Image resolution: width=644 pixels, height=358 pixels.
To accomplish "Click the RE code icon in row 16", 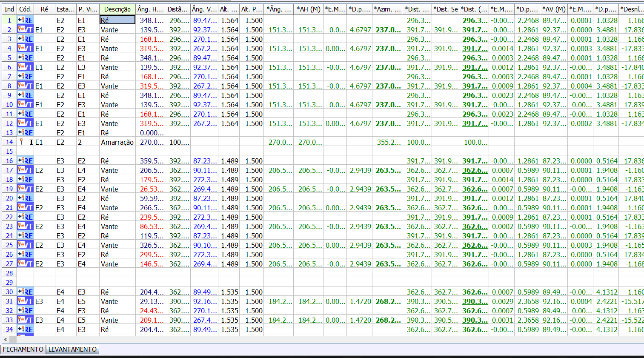I will (x=25, y=160).
